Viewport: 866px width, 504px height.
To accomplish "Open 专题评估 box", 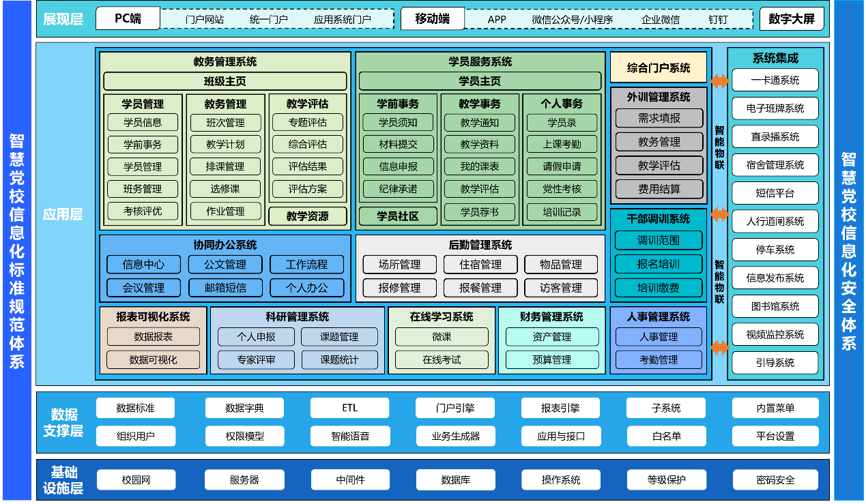I will (x=307, y=123).
